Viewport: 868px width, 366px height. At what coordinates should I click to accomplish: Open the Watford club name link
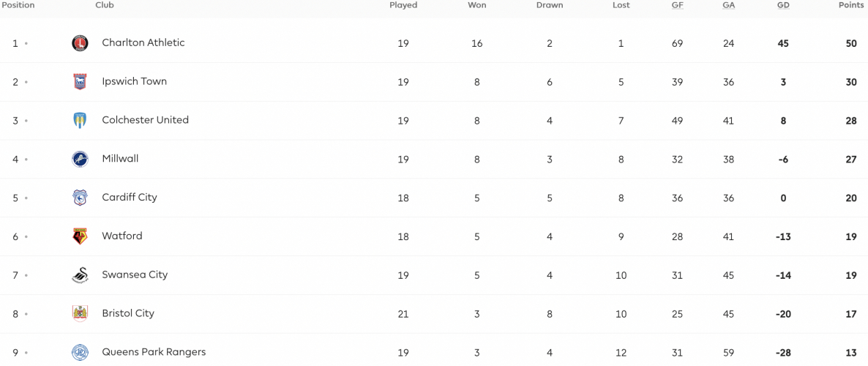click(122, 236)
